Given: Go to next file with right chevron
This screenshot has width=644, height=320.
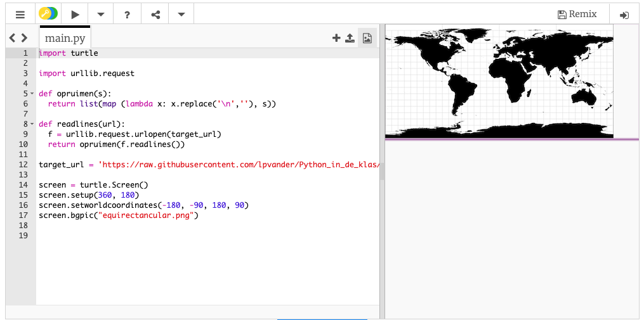Looking at the screenshot, I should tap(24, 38).
